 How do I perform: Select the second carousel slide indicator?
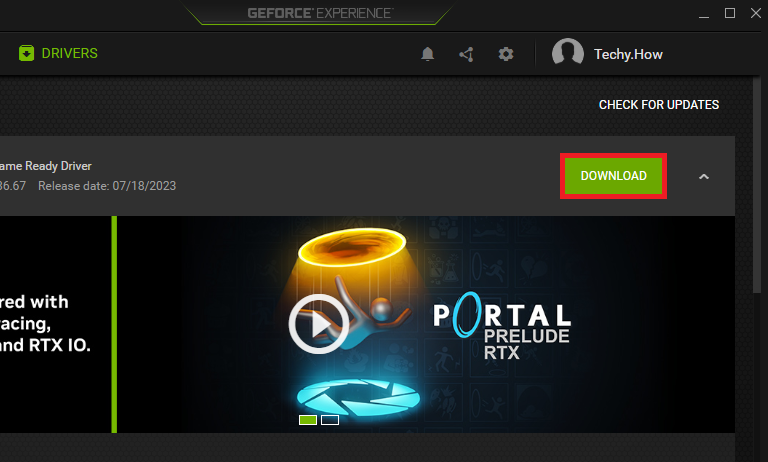pyautogui.click(x=330, y=420)
